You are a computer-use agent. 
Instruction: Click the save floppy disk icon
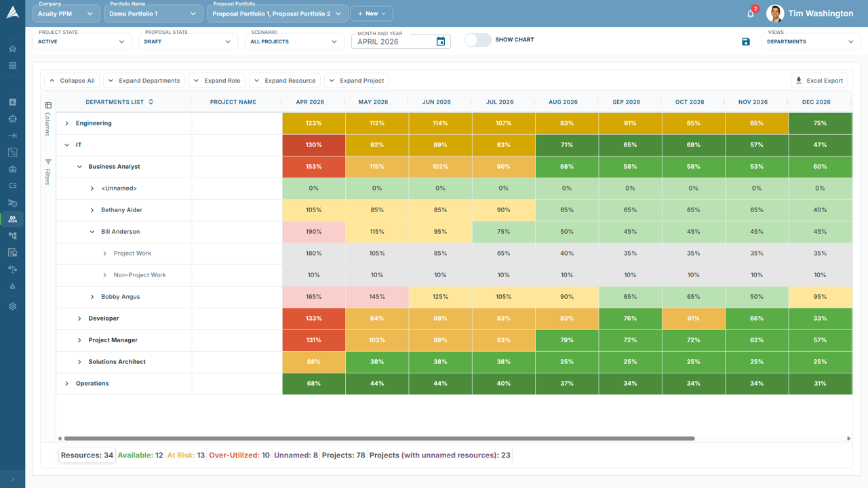[x=746, y=42]
